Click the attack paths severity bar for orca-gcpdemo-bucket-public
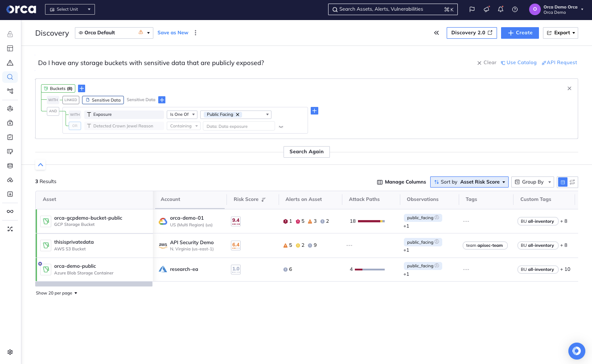 370,221
